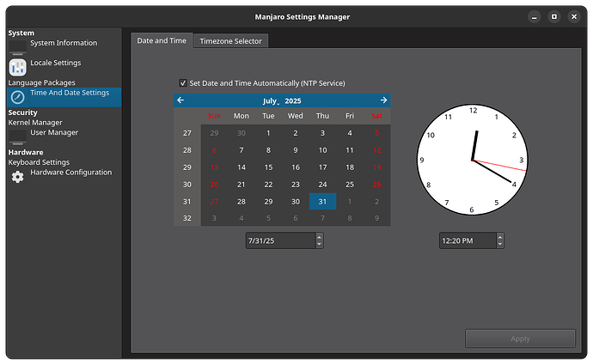Select Sunday July 20 in the calendar
593x364 pixels.
coord(214,185)
